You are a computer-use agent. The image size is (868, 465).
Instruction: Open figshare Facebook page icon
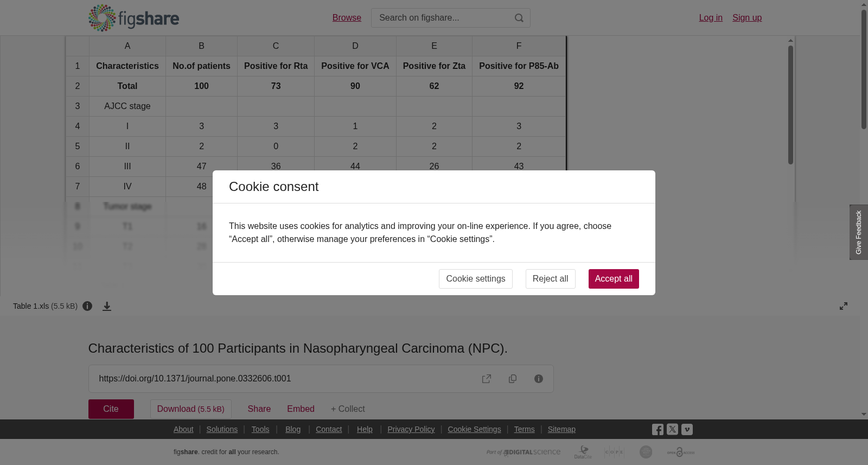tap(658, 429)
